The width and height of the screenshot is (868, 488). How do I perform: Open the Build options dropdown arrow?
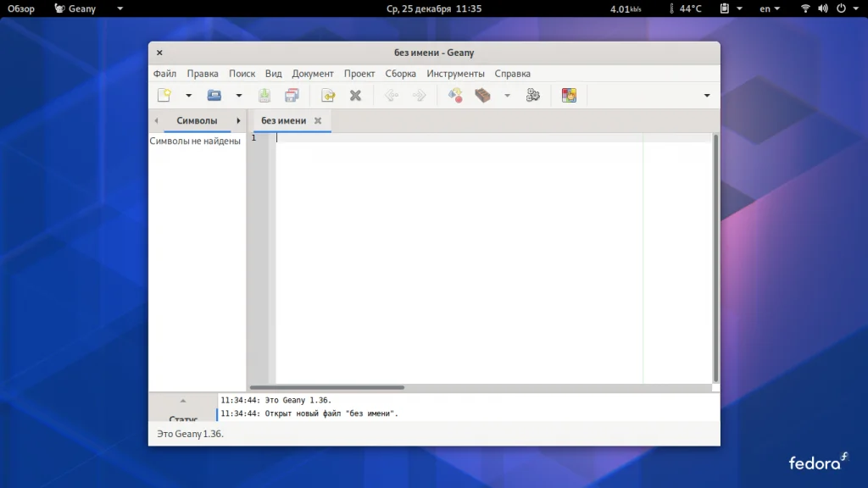coord(508,96)
